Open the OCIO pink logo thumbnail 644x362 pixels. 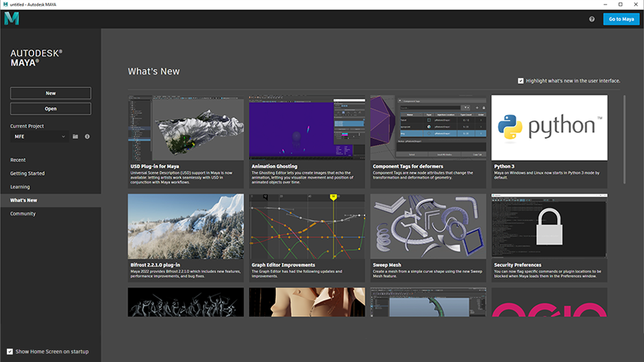coord(549,302)
